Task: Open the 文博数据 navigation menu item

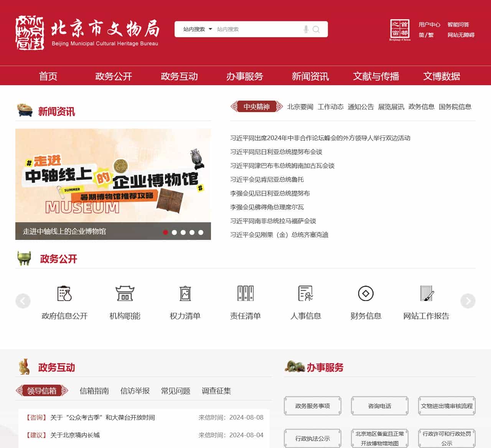Action: 442,76
